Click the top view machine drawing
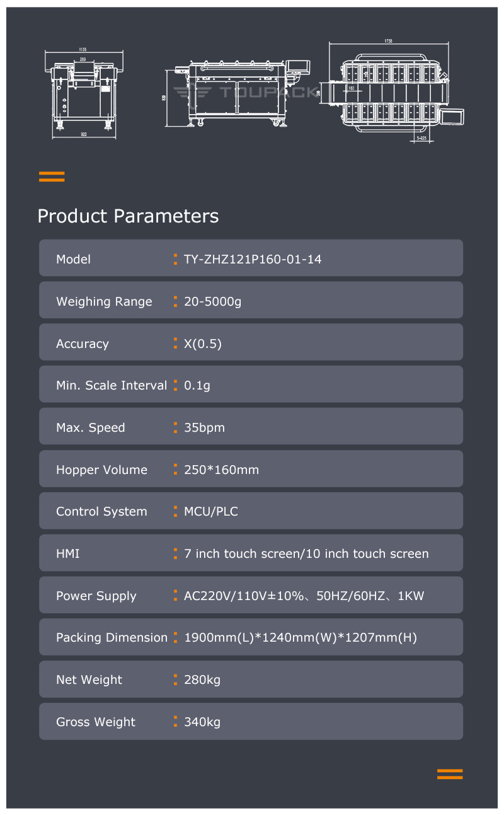 (x=393, y=90)
